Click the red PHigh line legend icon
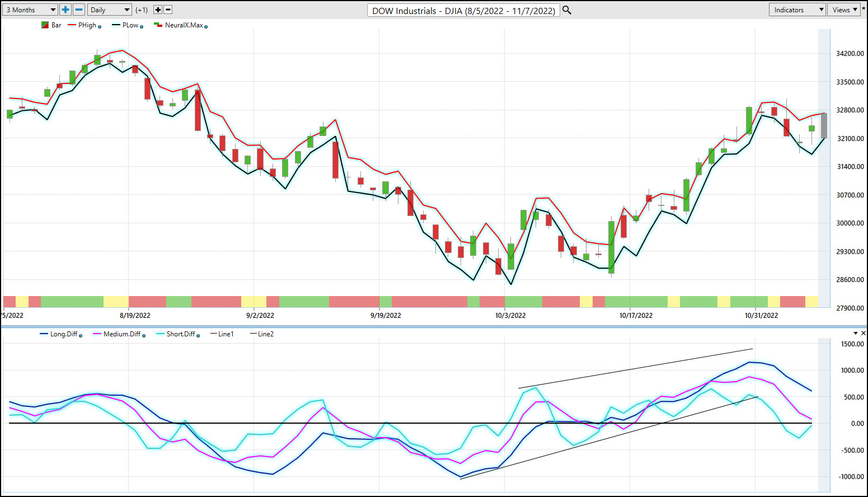Screen dimensions: 868x497 (x=72, y=25)
